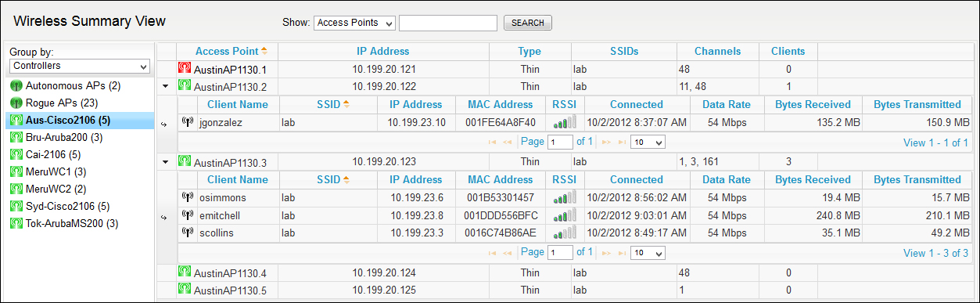Click the Syd-Cisco2106 controller icon
Viewport: 980px width, 303px height.
tap(16, 206)
